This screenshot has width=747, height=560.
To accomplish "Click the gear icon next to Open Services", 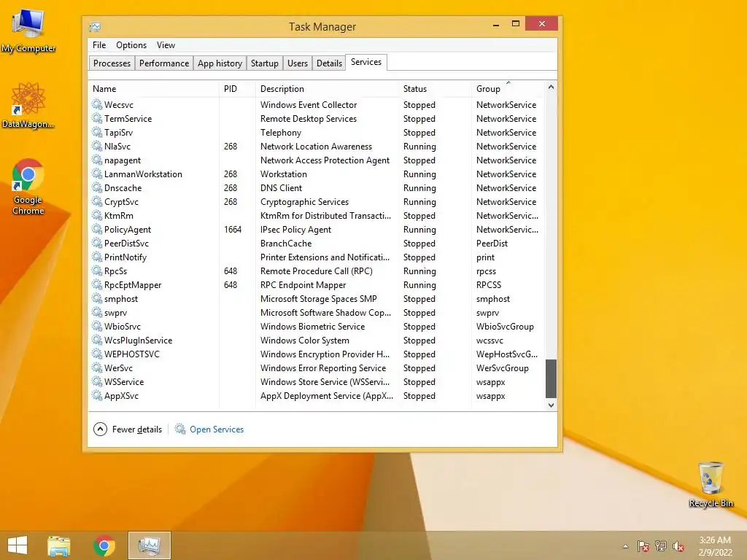I will [x=180, y=429].
